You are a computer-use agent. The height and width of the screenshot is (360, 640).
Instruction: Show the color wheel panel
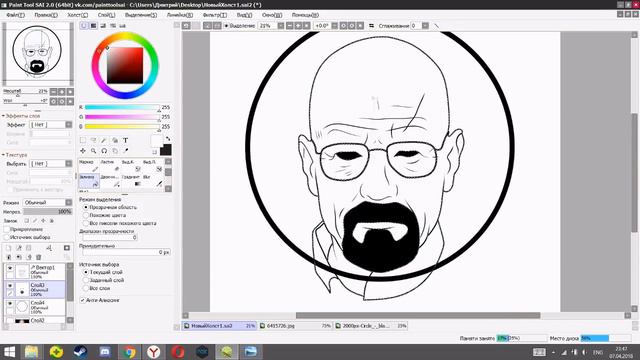(84, 26)
